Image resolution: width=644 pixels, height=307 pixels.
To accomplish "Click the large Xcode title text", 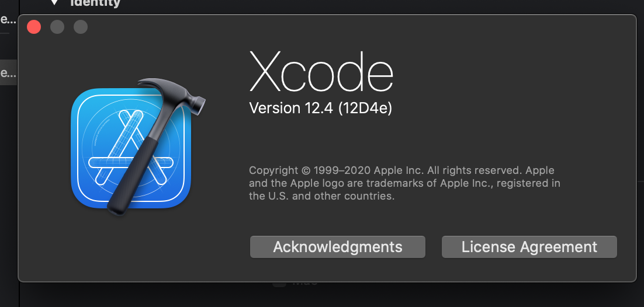I will tap(321, 72).
